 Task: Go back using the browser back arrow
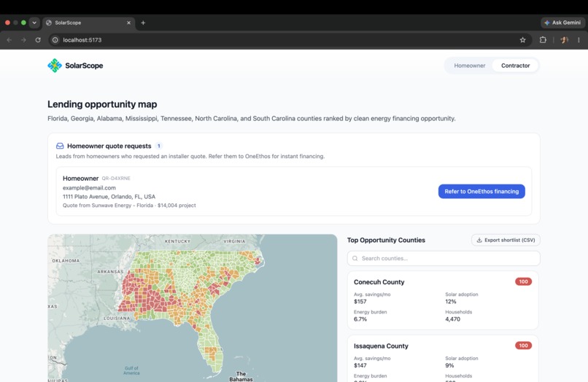(9, 40)
